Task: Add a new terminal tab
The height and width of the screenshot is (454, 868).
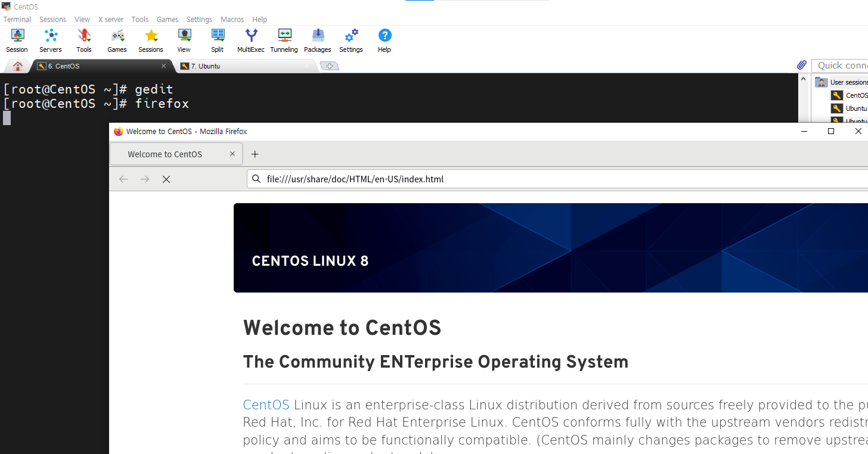Action: tap(330, 66)
